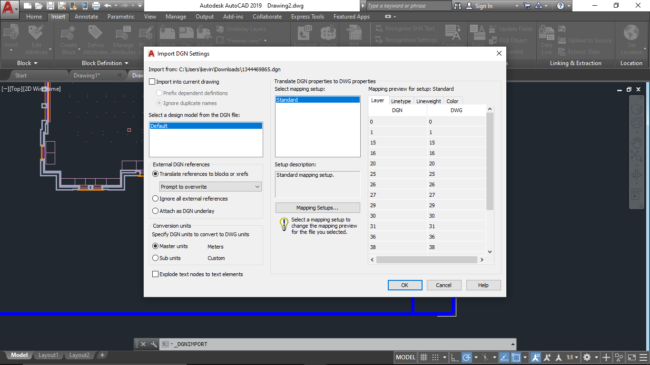Screen dimensions: 650x365
Task: Close the command line with X icon
Action: pos(143,344)
